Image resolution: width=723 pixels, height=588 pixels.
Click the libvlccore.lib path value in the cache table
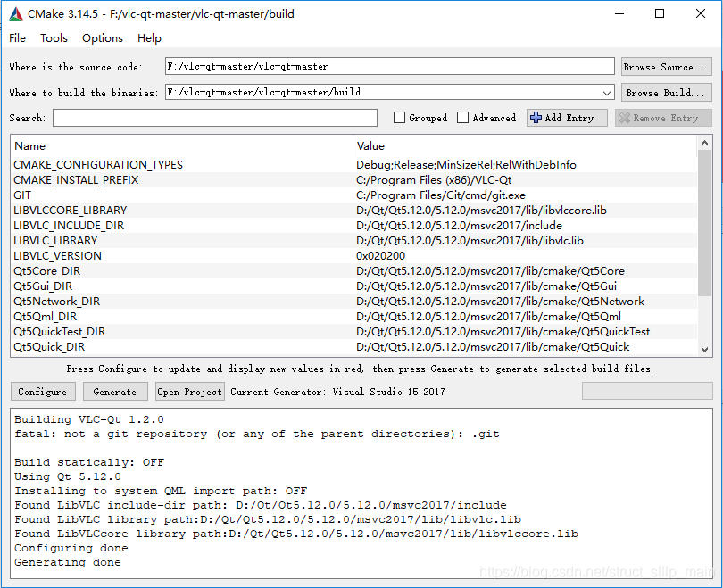click(481, 211)
